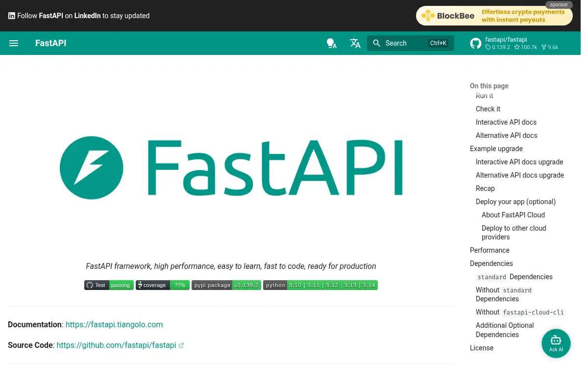Click the LinkedIn icon in the announcement bar

pos(12,16)
